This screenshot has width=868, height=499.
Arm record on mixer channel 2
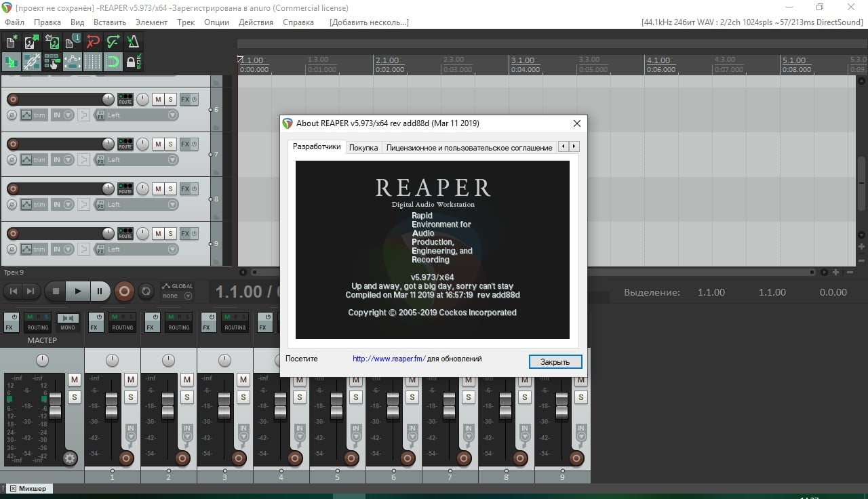click(182, 458)
